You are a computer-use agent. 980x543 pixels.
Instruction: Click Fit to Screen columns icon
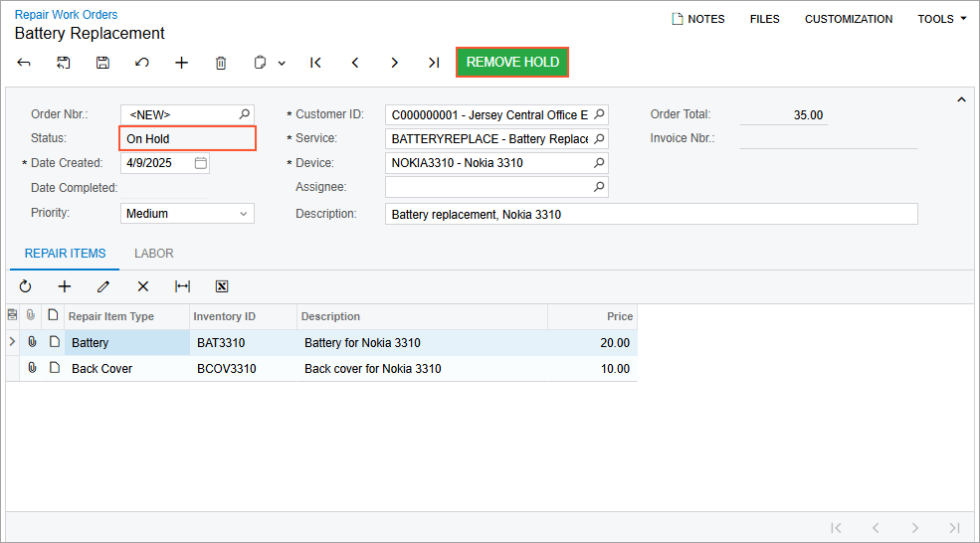pyautogui.click(x=182, y=286)
